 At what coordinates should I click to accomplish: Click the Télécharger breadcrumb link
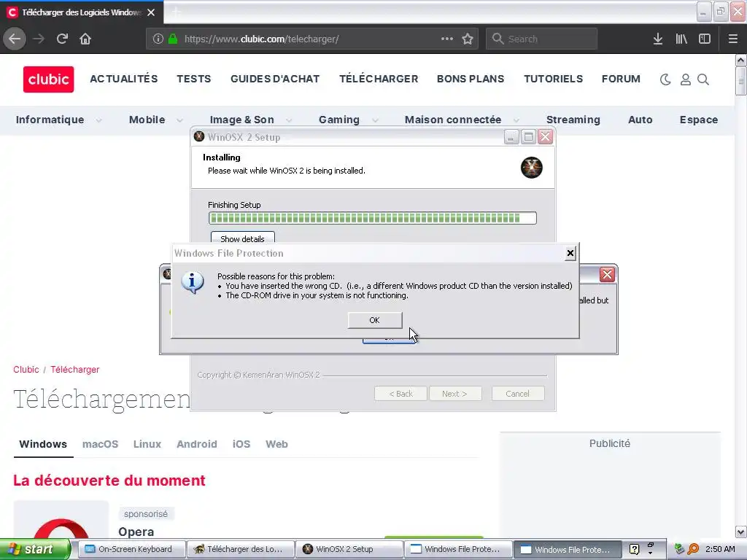[75, 370]
